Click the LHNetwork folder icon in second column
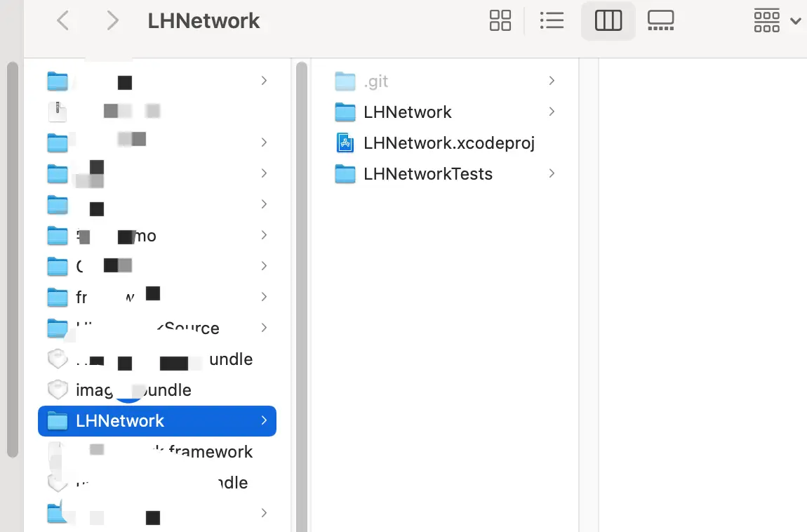The height and width of the screenshot is (532, 807). click(345, 112)
